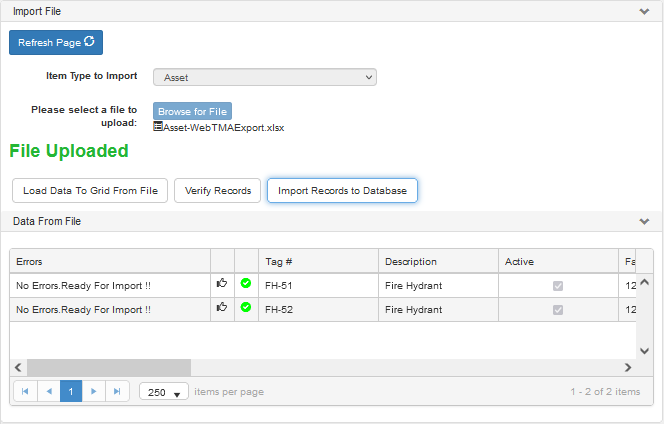
Task: Open the Item Type to Import dropdown
Action: click(265, 78)
